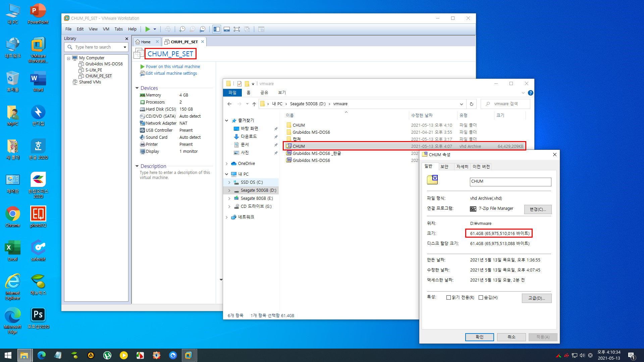
Task: Click 취소 in CHUM properties
Action: [x=511, y=337]
